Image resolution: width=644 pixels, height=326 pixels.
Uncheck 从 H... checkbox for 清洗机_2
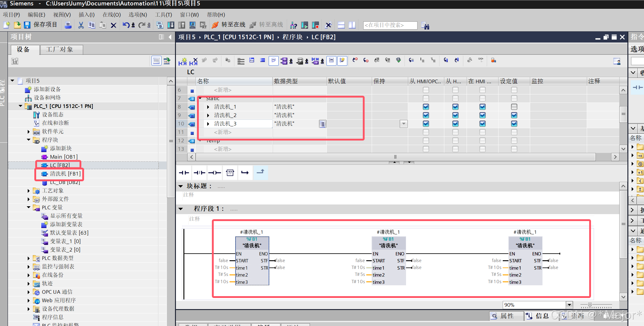tap(455, 115)
